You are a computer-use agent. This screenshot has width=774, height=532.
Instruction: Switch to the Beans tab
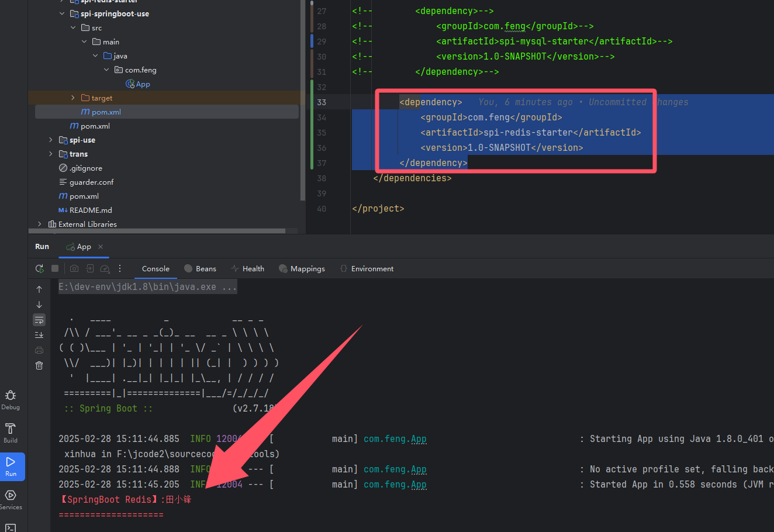(x=200, y=269)
